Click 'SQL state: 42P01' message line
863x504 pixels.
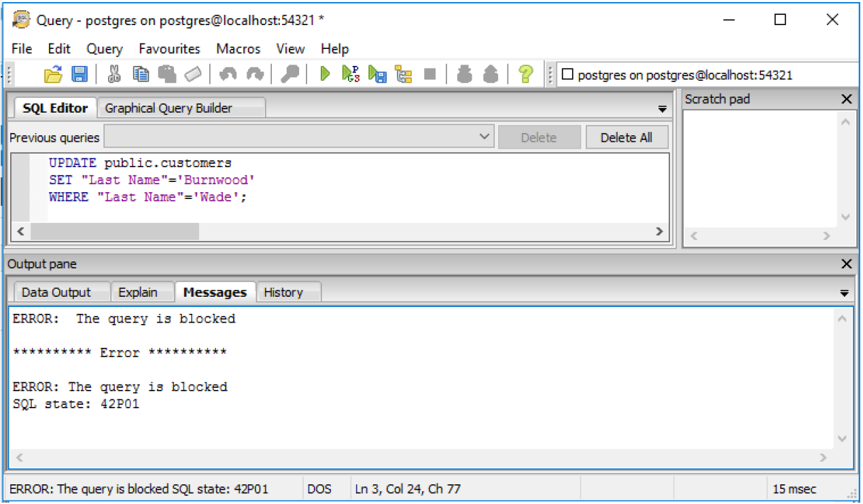click(76, 404)
